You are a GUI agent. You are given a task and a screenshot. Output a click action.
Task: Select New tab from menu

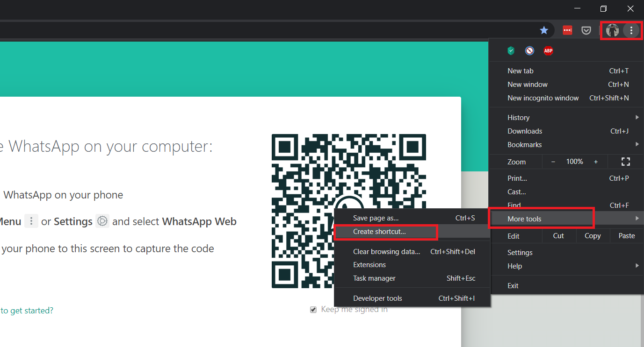point(566,71)
